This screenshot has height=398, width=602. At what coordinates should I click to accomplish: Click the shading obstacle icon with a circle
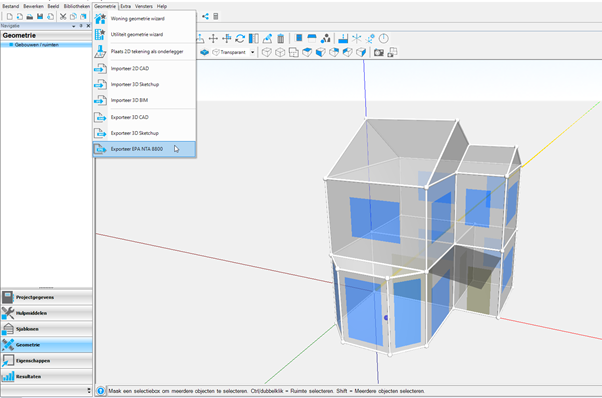[326, 38]
